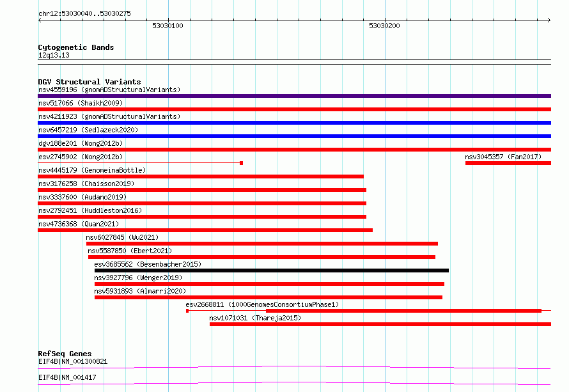Open the nsv517066 (Shaikh2009) label
This screenshot has width=569, height=392.
tap(81, 103)
